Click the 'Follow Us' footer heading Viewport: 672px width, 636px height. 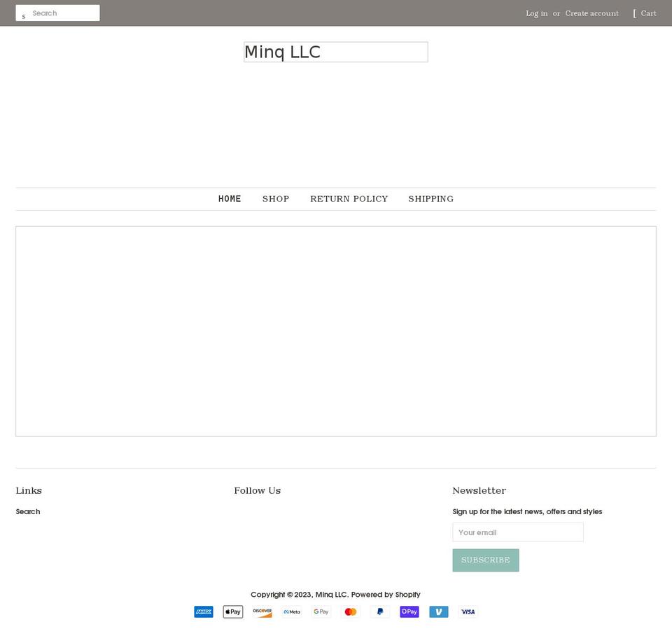coord(257,490)
